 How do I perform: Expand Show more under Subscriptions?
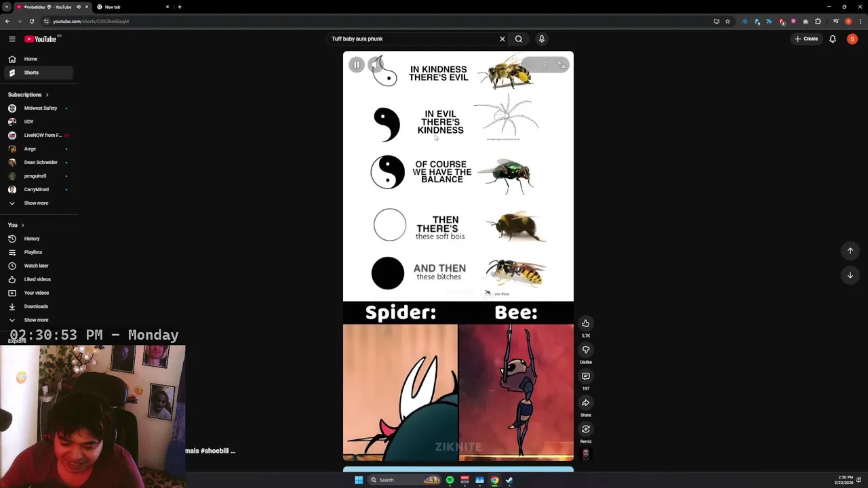coord(39,203)
